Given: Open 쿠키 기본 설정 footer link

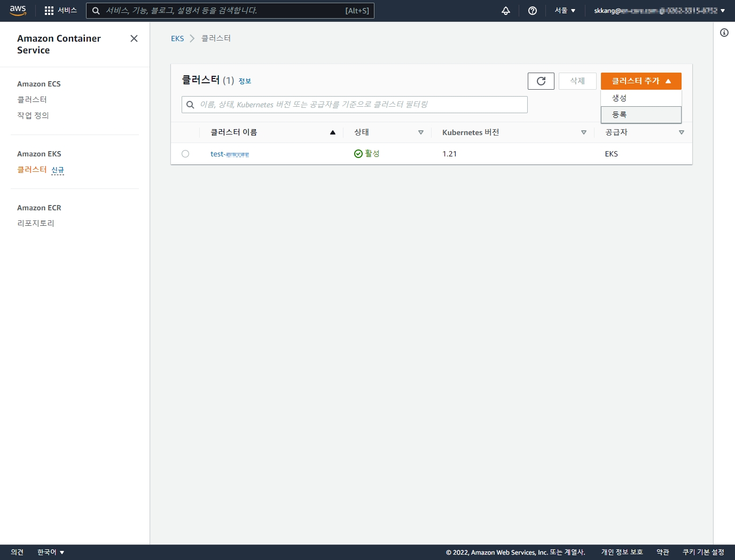Looking at the screenshot, I should pyautogui.click(x=703, y=552).
